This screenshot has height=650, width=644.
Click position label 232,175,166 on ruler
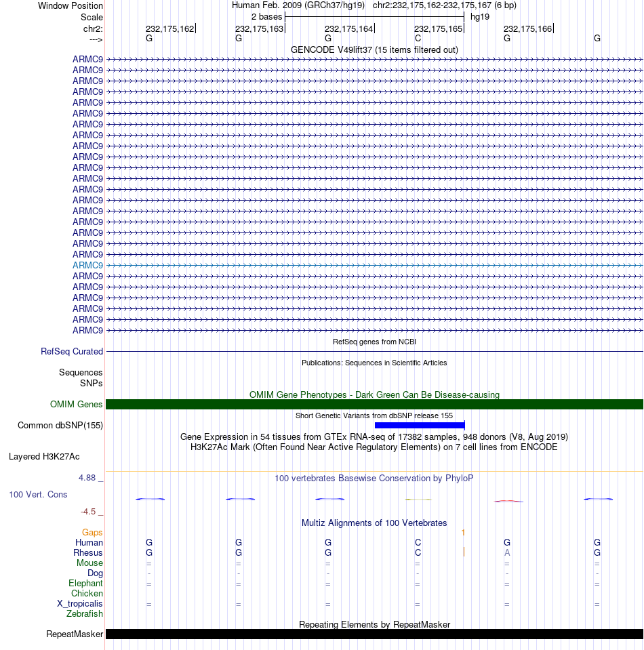[x=528, y=28]
